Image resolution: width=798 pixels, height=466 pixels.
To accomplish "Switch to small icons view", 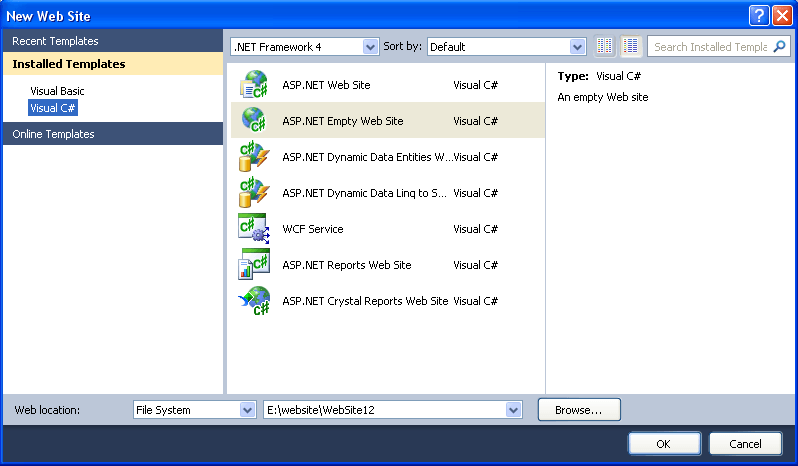I will 605,46.
